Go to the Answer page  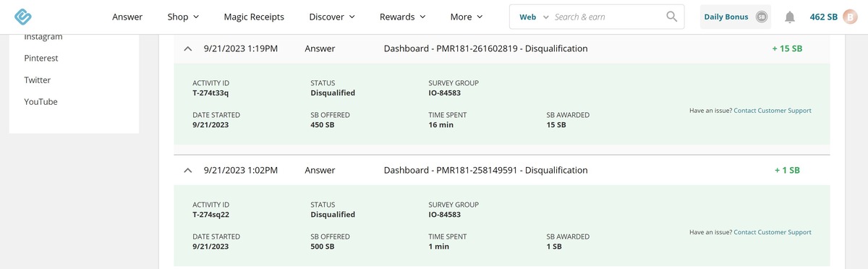tap(127, 17)
